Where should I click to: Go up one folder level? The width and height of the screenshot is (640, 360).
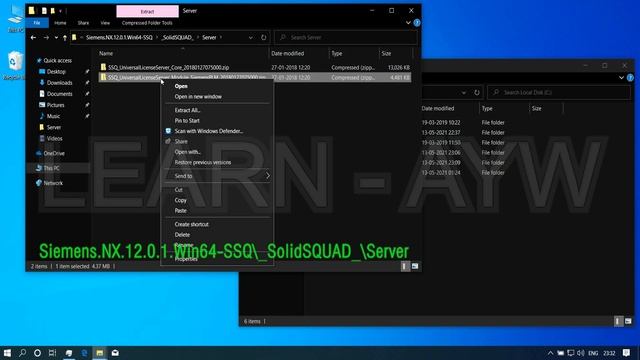(x=64, y=38)
